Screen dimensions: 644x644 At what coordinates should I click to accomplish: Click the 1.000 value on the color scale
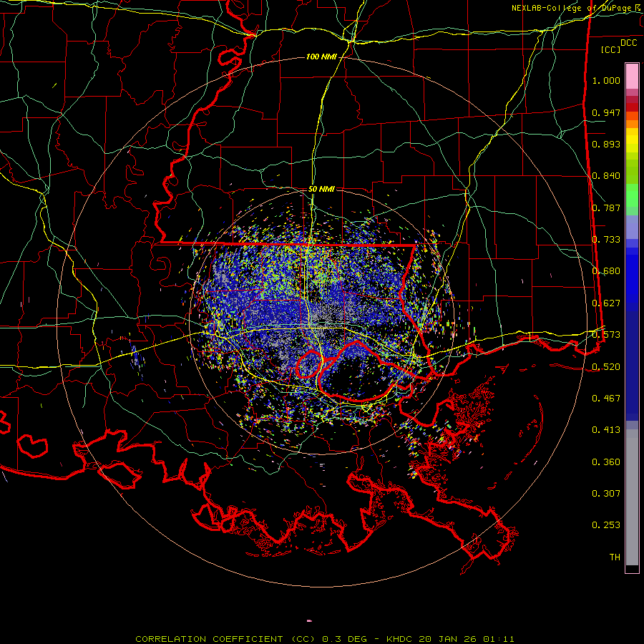click(x=606, y=80)
